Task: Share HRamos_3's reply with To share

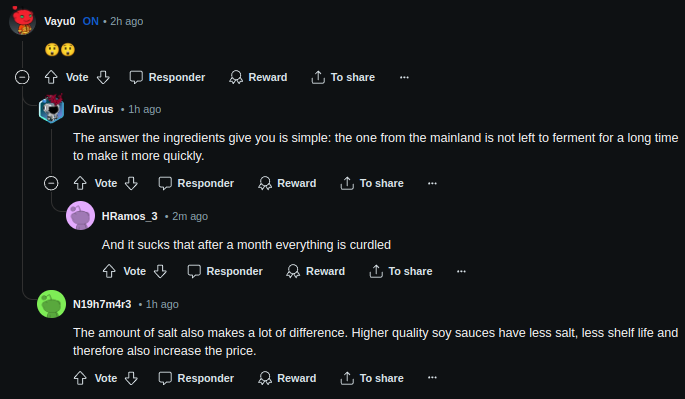Action: (401, 271)
